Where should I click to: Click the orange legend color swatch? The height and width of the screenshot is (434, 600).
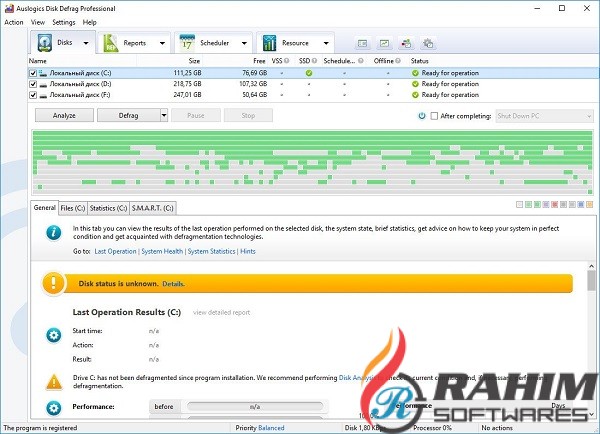click(x=589, y=205)
